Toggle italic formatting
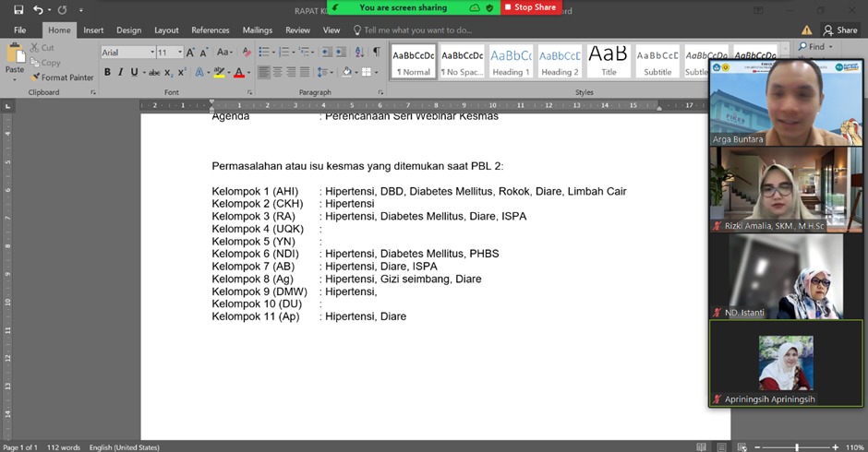Screen dimensions: 868x452 (120, 72)
